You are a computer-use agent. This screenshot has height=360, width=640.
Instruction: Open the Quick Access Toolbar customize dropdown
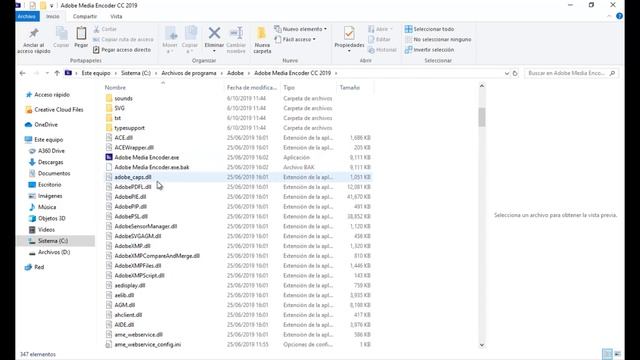click(51, 6)
